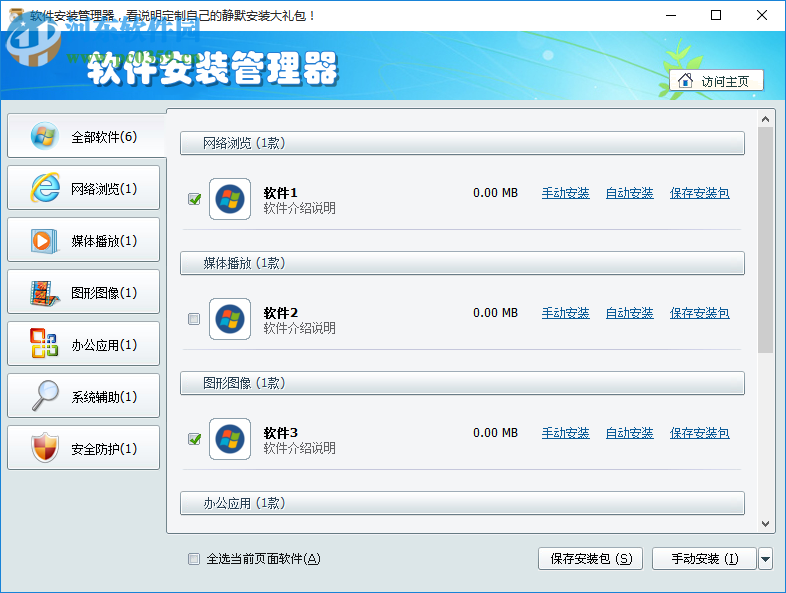Image resolution: width=786 pixels, height=593 pixels.
Task: Minimize the 软件安装管理器 window
Action: coord(671,16)
